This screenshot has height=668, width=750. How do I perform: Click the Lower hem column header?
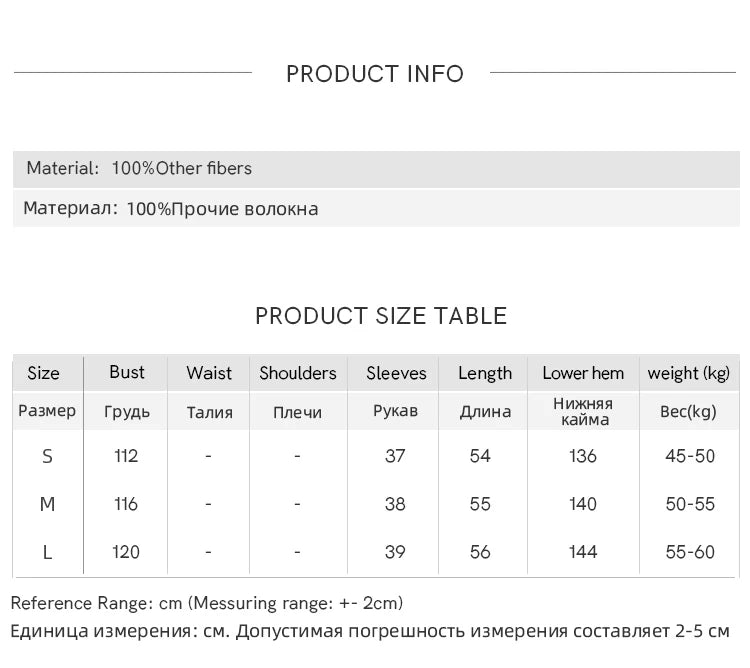pos(583,373)
